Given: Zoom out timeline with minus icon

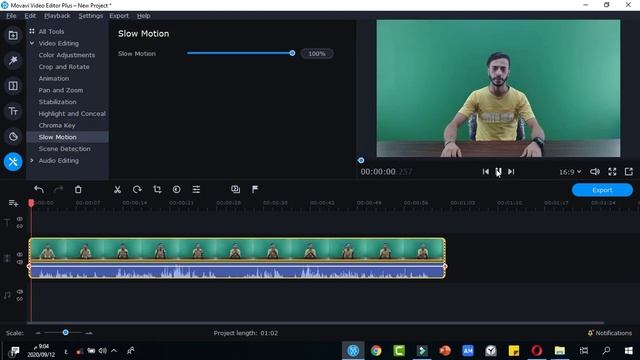Looking at the screenshot, I should click(x=38, y=333).
